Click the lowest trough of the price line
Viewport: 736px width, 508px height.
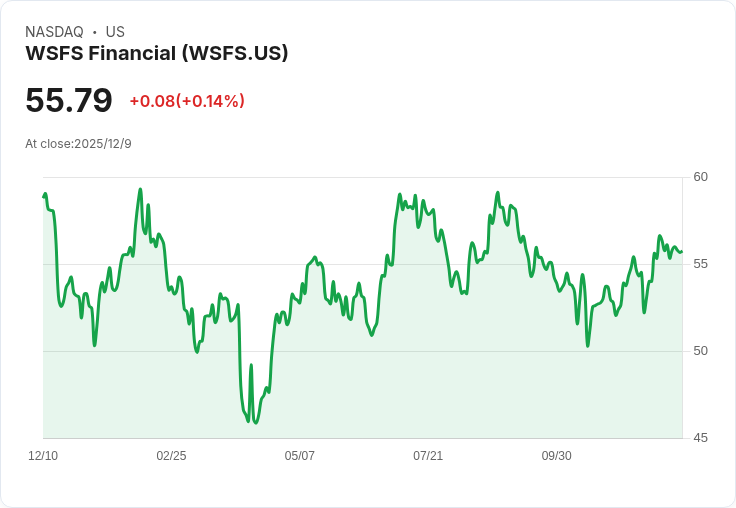click(x=256, y=422)
